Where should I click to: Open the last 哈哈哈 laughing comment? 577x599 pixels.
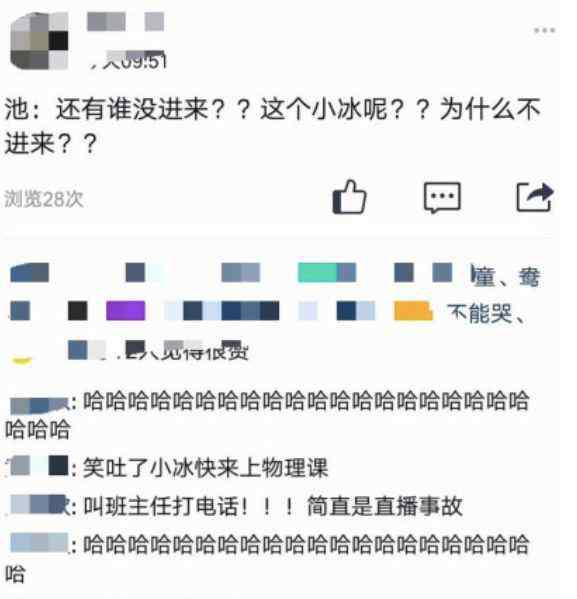267,559
